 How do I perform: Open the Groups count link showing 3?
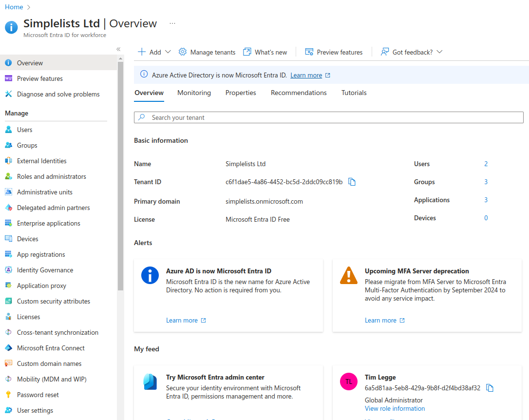pos(486,182)
